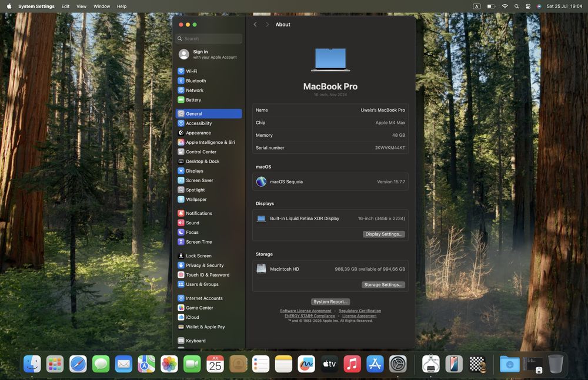Open the Software License Agreement link

click(306, 311)
